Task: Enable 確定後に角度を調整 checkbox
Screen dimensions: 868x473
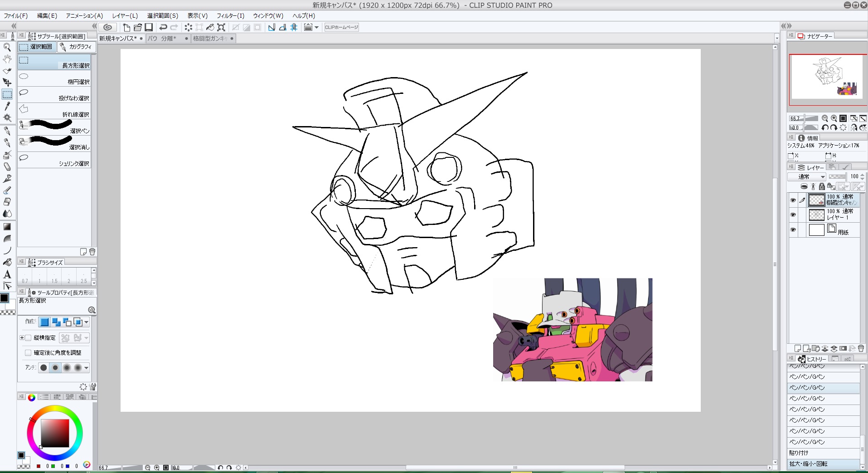Action: coord(28,353)
